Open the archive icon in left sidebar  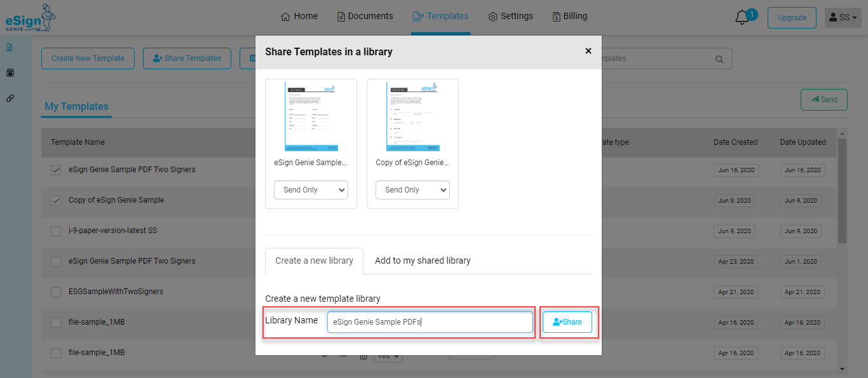coord(10,73)
